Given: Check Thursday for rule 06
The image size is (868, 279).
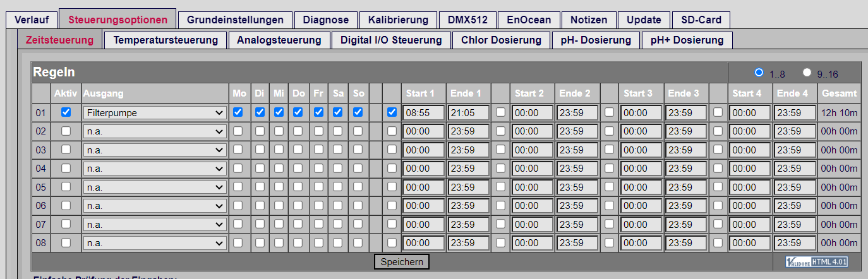Looking at the screenshot, I should click(x=298, y=206).
